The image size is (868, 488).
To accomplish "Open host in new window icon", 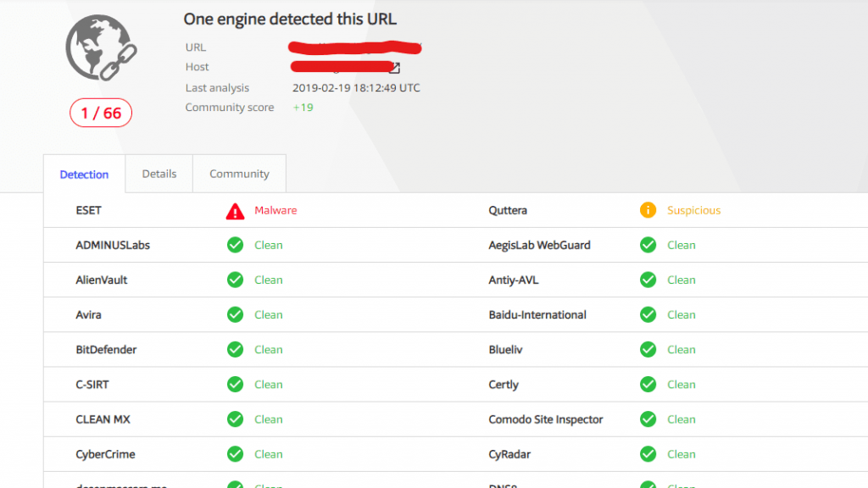I will point(394,68).
